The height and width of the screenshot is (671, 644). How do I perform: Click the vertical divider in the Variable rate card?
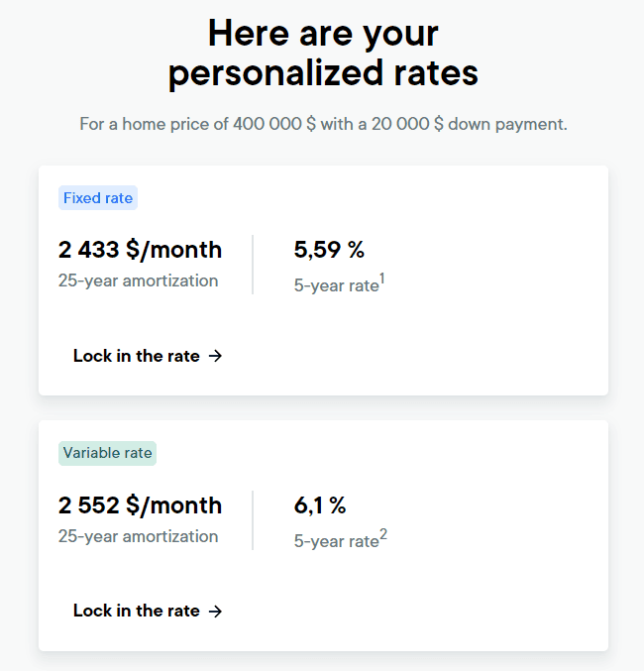253,520
